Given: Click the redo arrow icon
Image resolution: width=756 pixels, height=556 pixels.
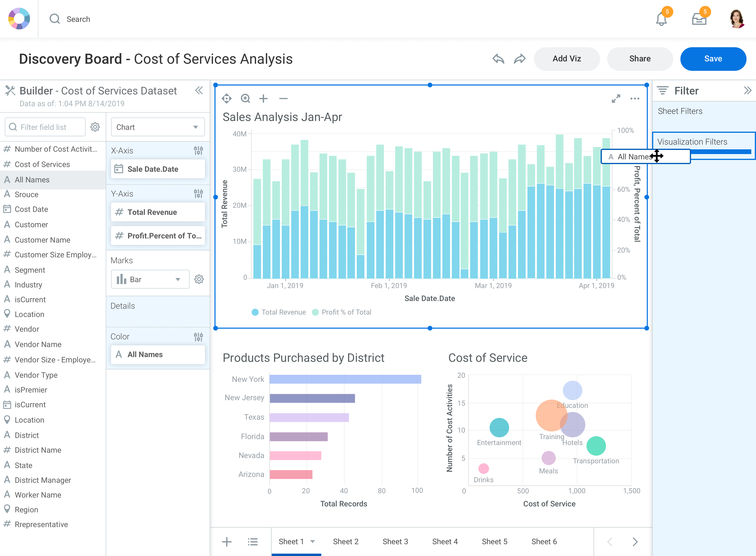Looking at the screenshot, I should (520, 59).
